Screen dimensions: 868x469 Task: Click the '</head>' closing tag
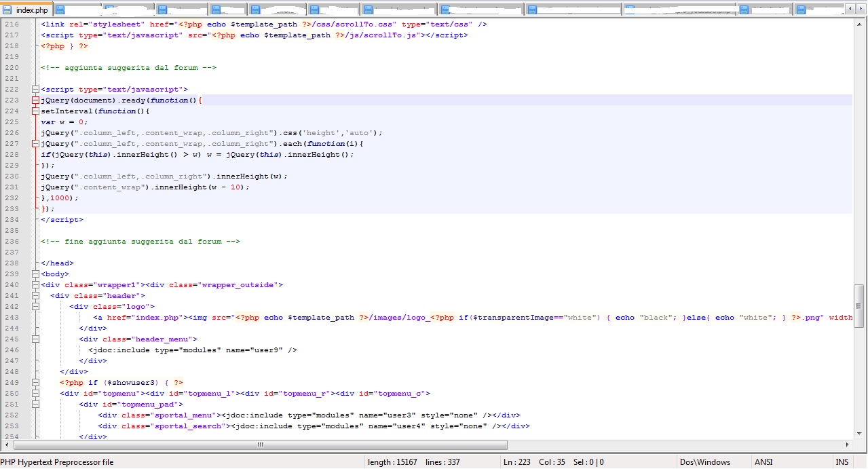57,263
